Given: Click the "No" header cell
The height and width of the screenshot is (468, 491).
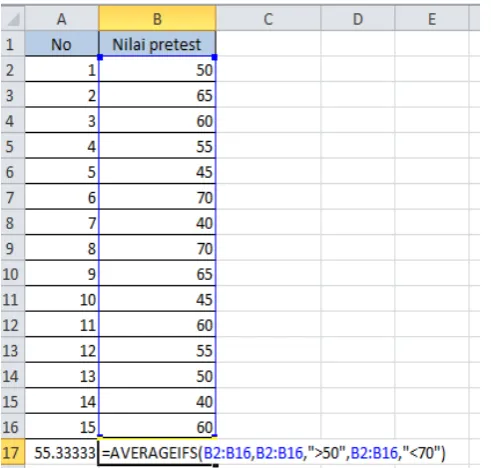Looking at the screenshot, I should [x=62, y=44].
